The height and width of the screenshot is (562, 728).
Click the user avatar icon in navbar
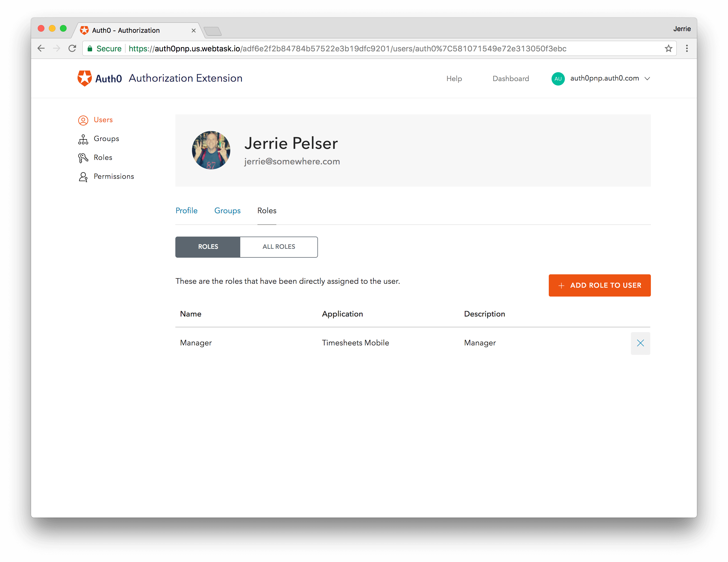(557, 78)
